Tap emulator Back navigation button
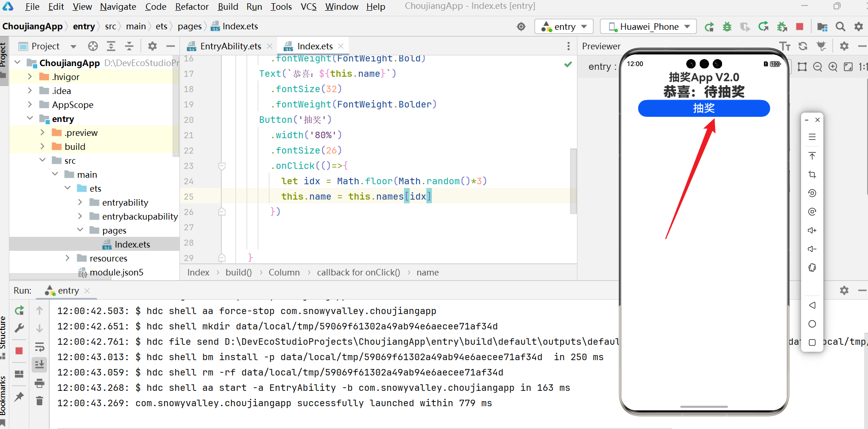 point(812,305)
